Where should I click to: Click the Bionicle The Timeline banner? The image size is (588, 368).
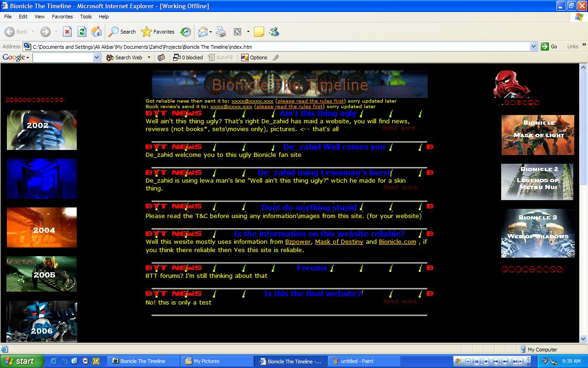290,84
